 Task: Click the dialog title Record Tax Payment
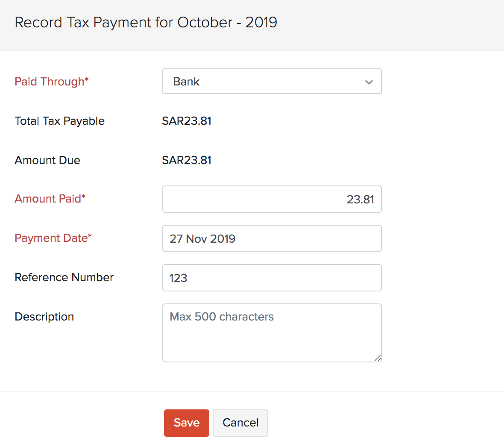(146, 22)
